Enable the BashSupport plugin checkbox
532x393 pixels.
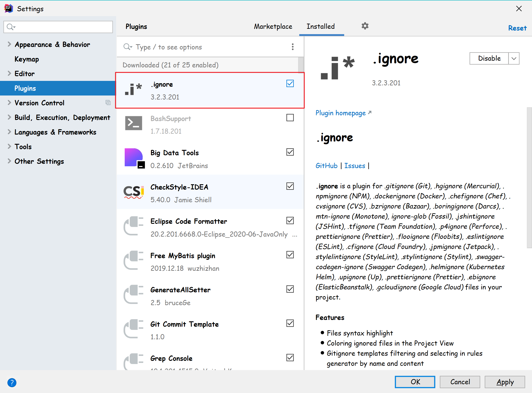click(x=290, y=118)
